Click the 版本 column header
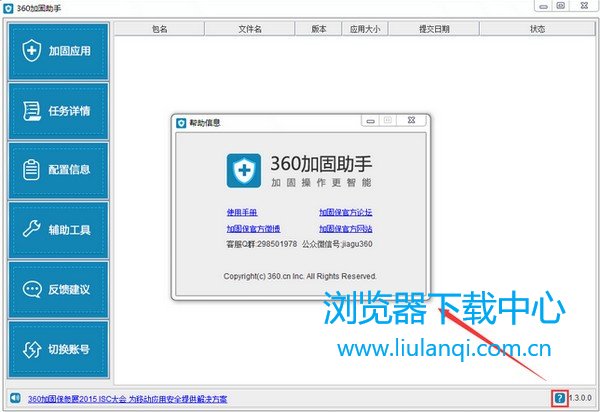Screen dimensions: 600x412 point(318,29)
